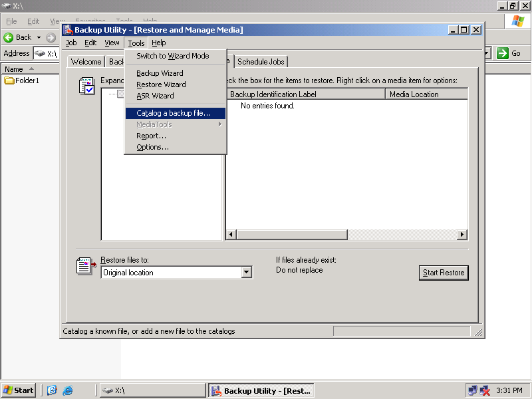Click Windows flag logo in Explorer

pyautogui.click(x=518, y=21)
